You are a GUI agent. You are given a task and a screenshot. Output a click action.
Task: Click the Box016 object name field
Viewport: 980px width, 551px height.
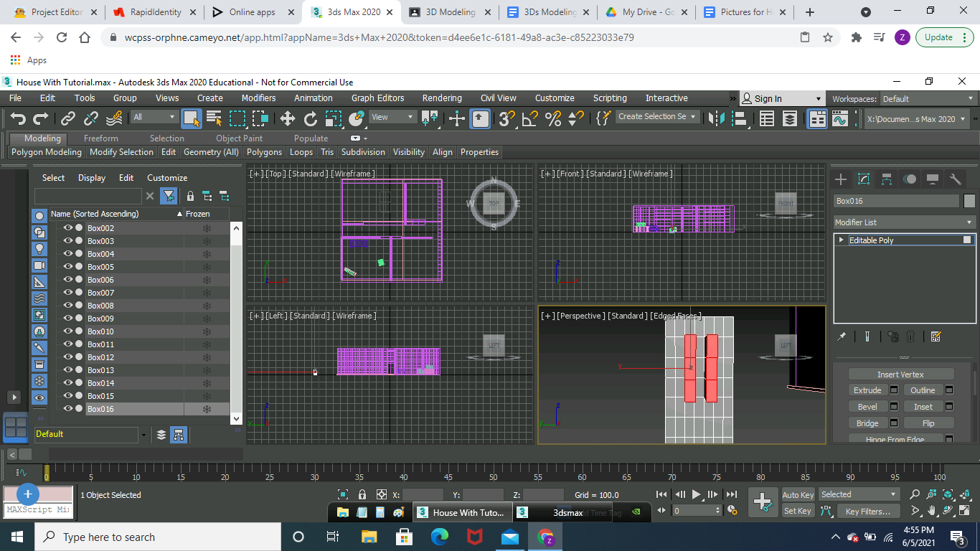tap(896, 201)
